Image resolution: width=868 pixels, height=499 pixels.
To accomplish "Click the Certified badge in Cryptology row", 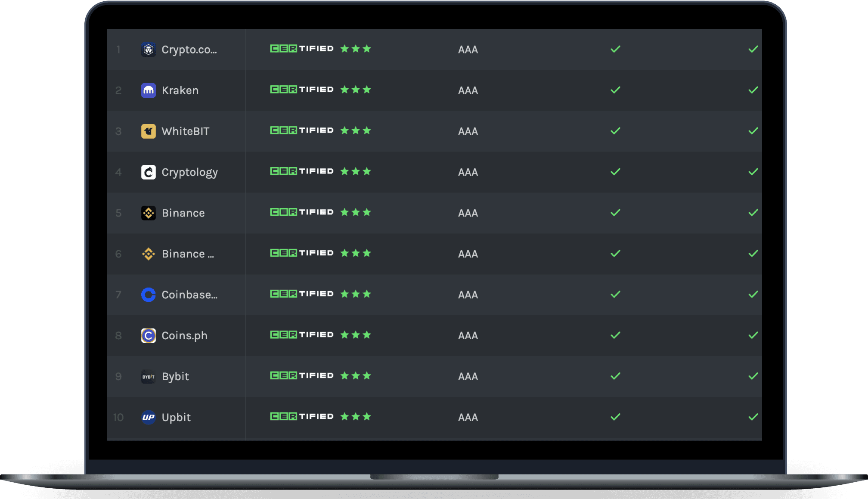I will 302,171.
